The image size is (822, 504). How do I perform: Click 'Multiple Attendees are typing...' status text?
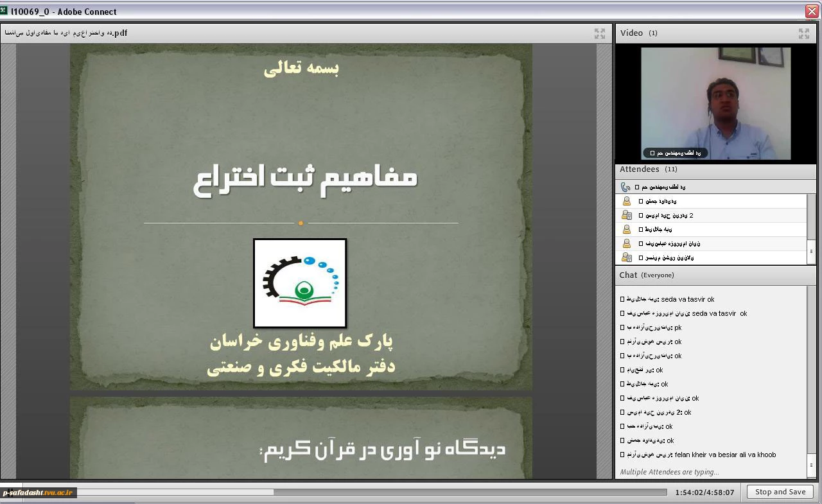(x=669, y=472)
